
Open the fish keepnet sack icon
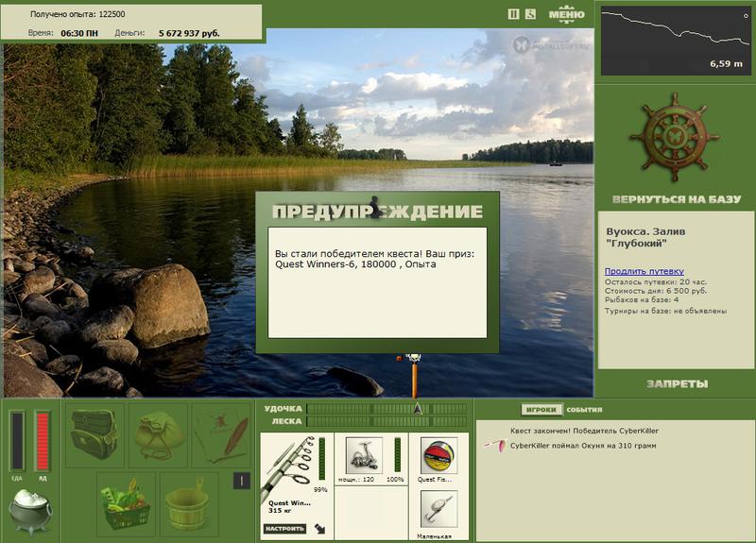158,435
